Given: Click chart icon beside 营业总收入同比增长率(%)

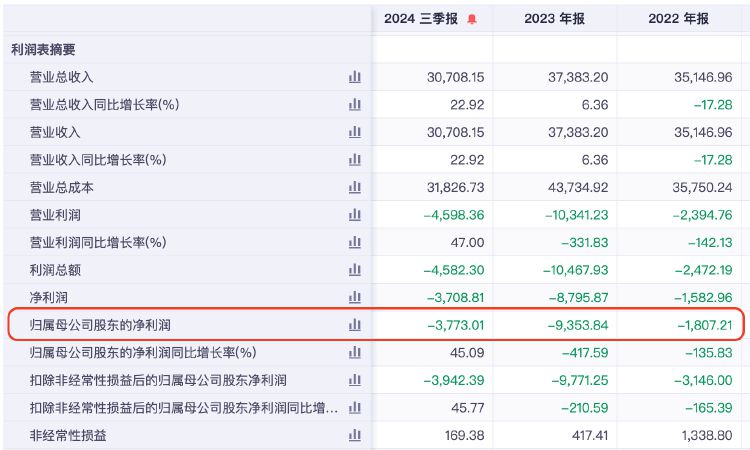Looking at the screenshot, I should [354, 104].
